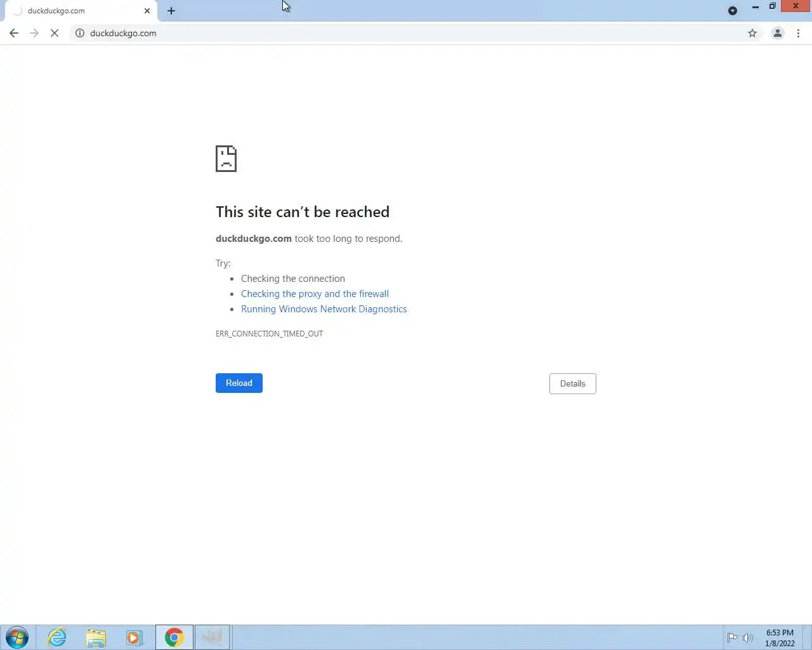The height and width of the screenshot is (650, 812).
Task: Open Running Windows Network Diagnostics link
Action: pos(324,309)
